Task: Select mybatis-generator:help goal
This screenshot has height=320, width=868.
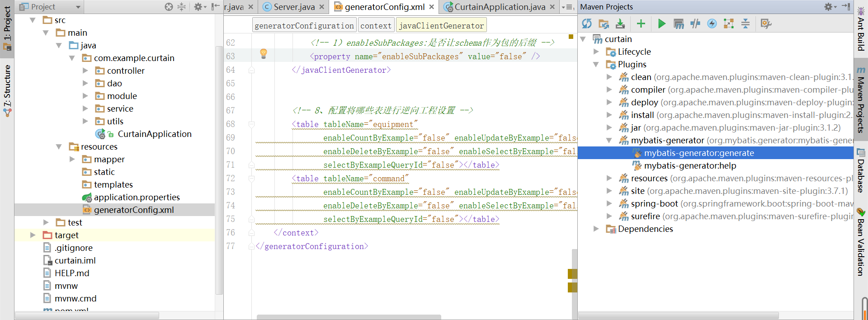Action: point(690,165)
